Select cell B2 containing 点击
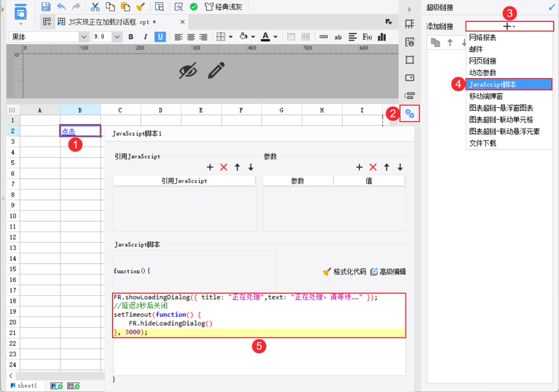This screenshot has width=559, height=392. tap(80, 131)
